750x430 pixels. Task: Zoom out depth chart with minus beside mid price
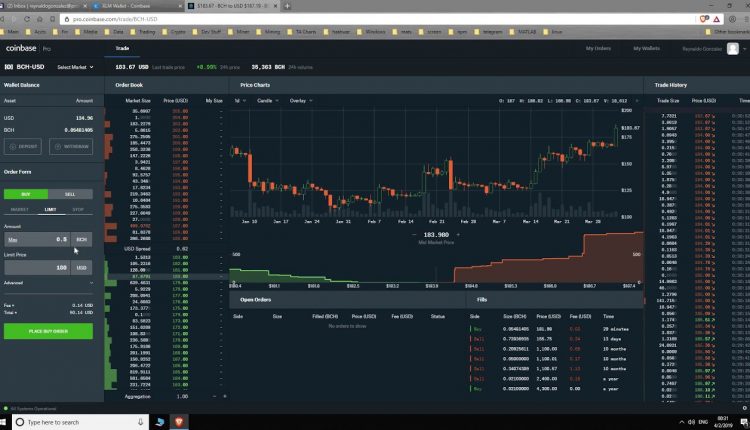point(414,235)
